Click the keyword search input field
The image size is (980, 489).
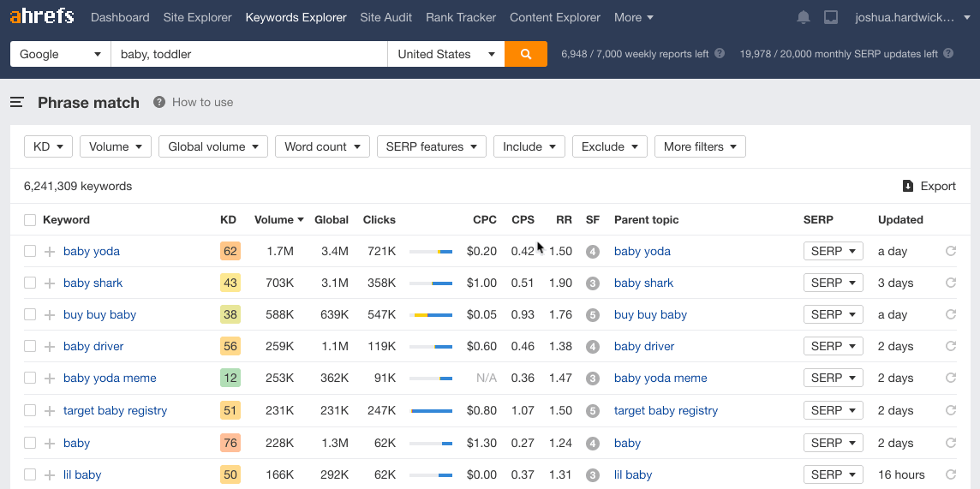click(248, 54)
